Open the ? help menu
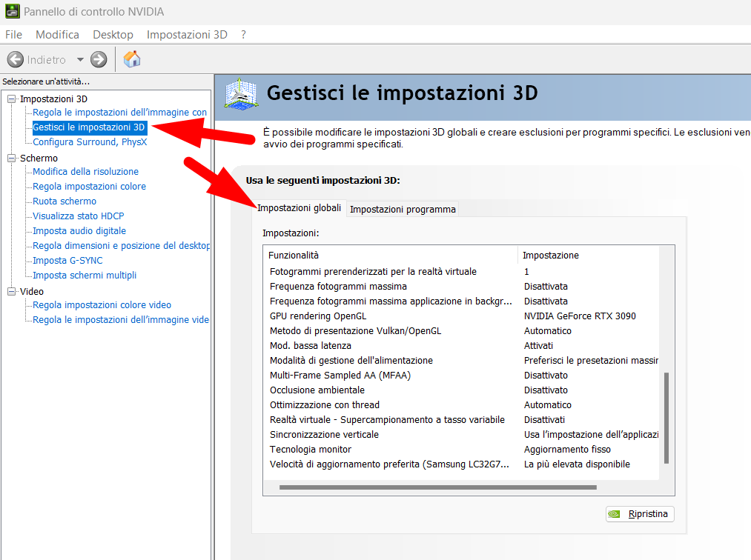 (243, 35)
